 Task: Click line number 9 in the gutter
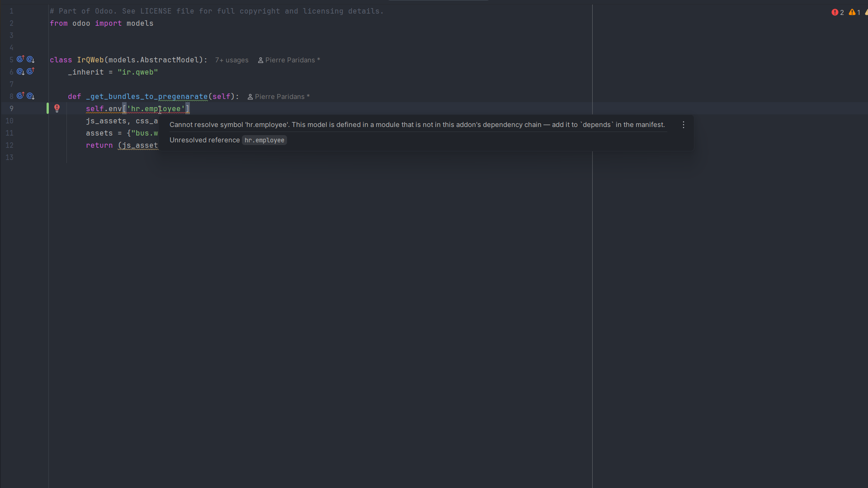pos(11,109)
